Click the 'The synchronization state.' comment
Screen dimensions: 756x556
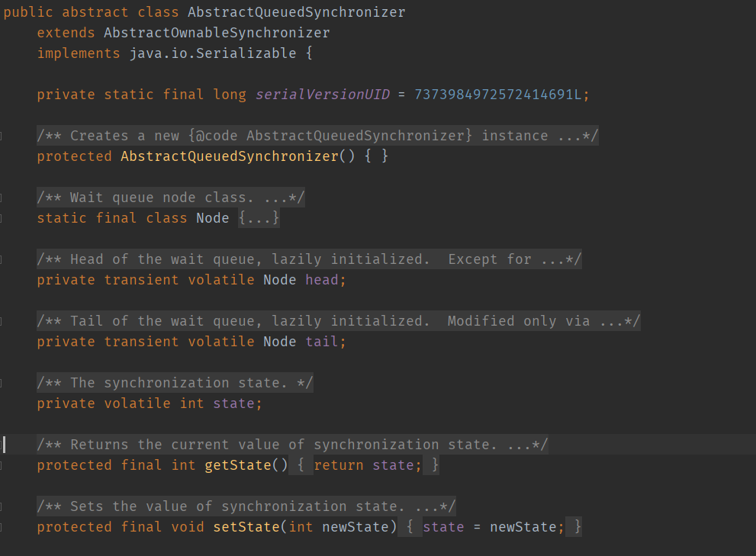tap(175, 382)
